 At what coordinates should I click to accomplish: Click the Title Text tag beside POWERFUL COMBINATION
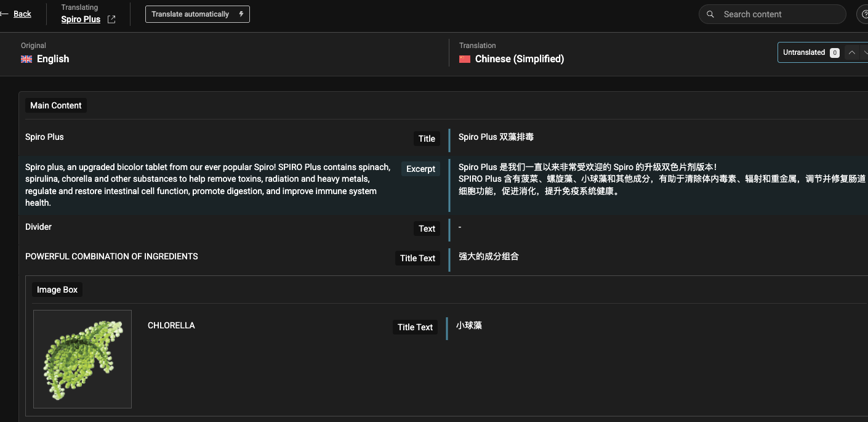click(x=417, y=258)
